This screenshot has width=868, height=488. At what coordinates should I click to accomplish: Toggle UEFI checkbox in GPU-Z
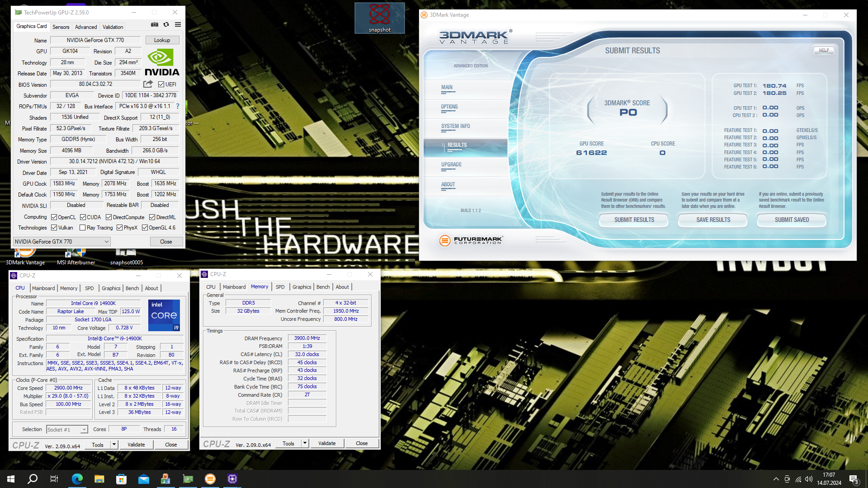(161, 84)
